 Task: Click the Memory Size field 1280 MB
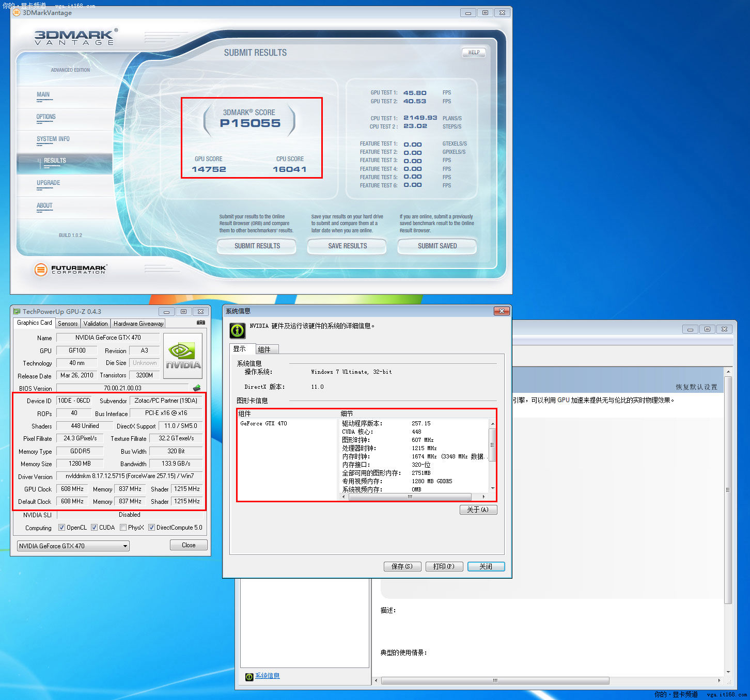coord(80,464)
